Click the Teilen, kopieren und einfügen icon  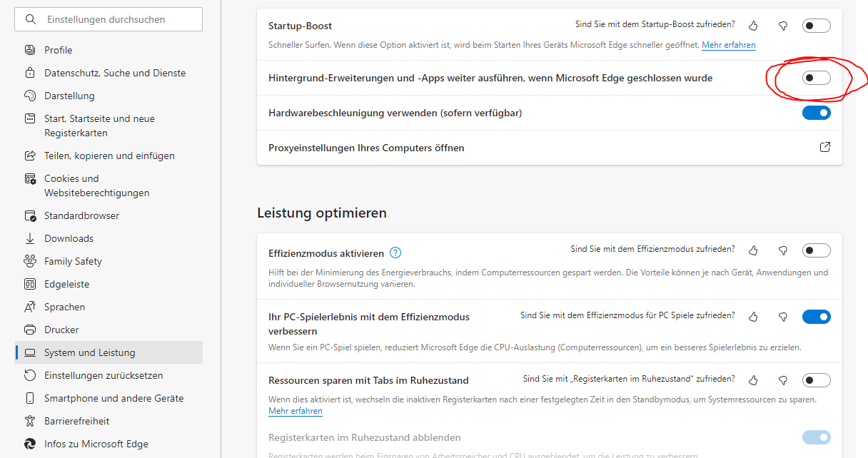click(x=30, y=156)
